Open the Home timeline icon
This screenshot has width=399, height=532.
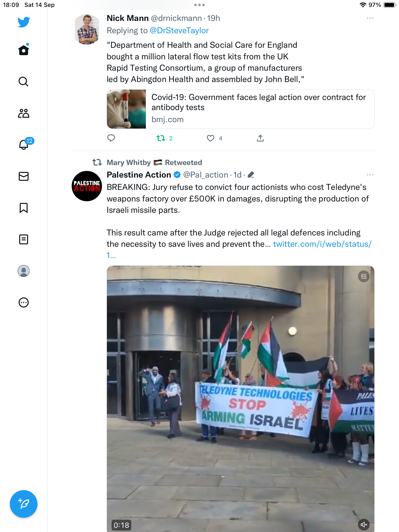(x=24, y=50)
